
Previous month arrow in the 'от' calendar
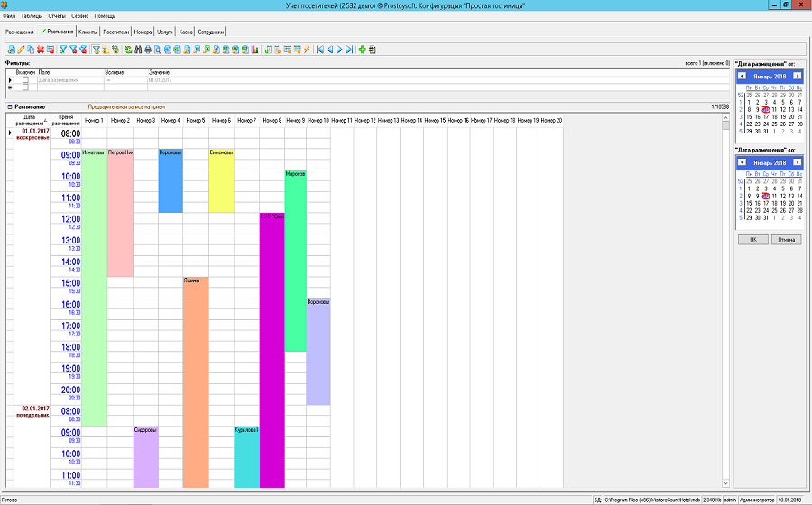[x=742, y=76]
